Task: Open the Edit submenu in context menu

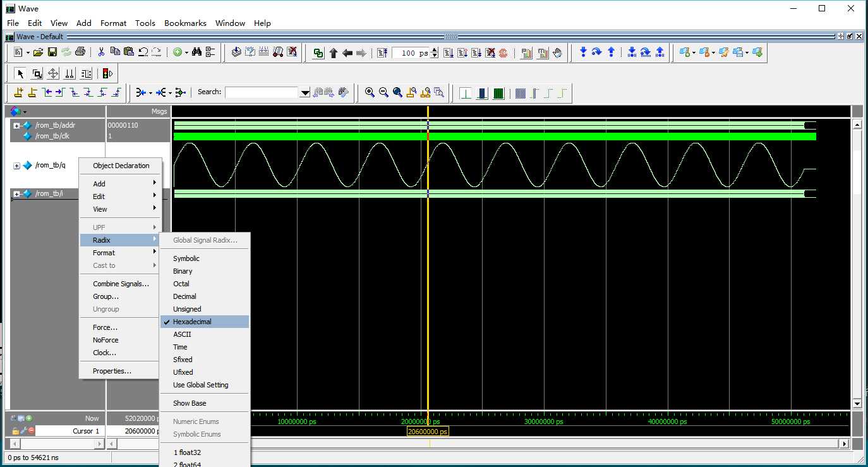Action: (120, 197)
